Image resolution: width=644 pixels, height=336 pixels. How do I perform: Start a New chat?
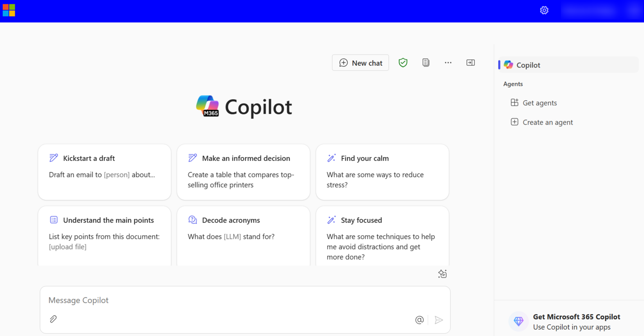click(x=361, y=63)
